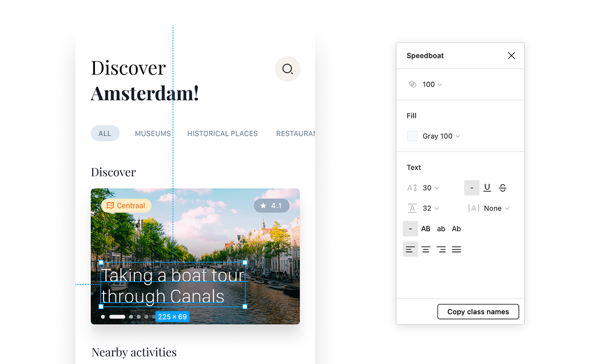
Task: Click the Copy class names button
Action: pyautogui.click(x=478, y=311)
